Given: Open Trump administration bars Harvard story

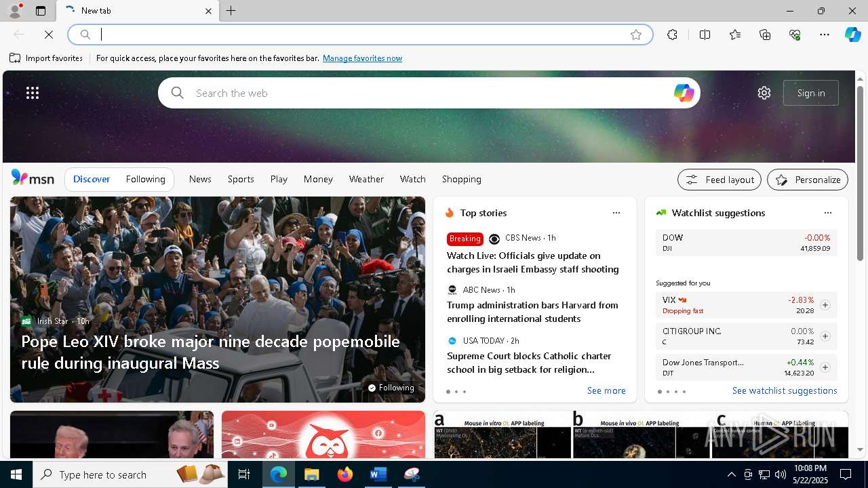Looking at the screenshot, I should (x=532, y=312).
